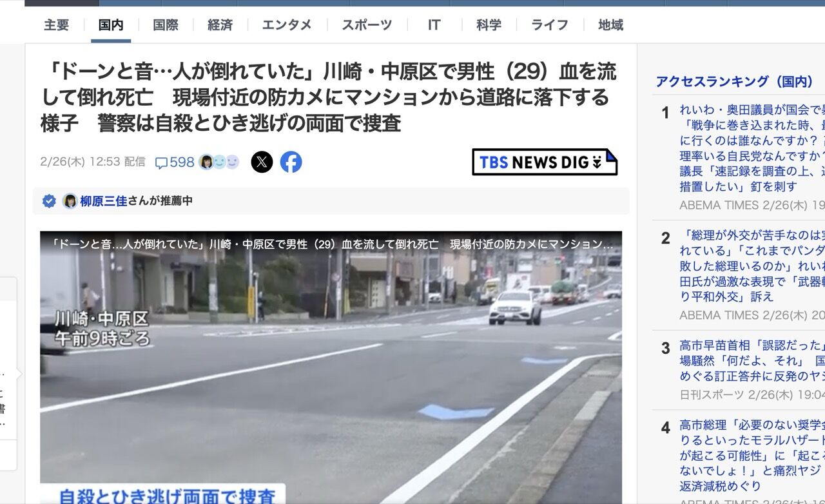
Task: Select the エンタメ tab
Action: coord(287,25)
